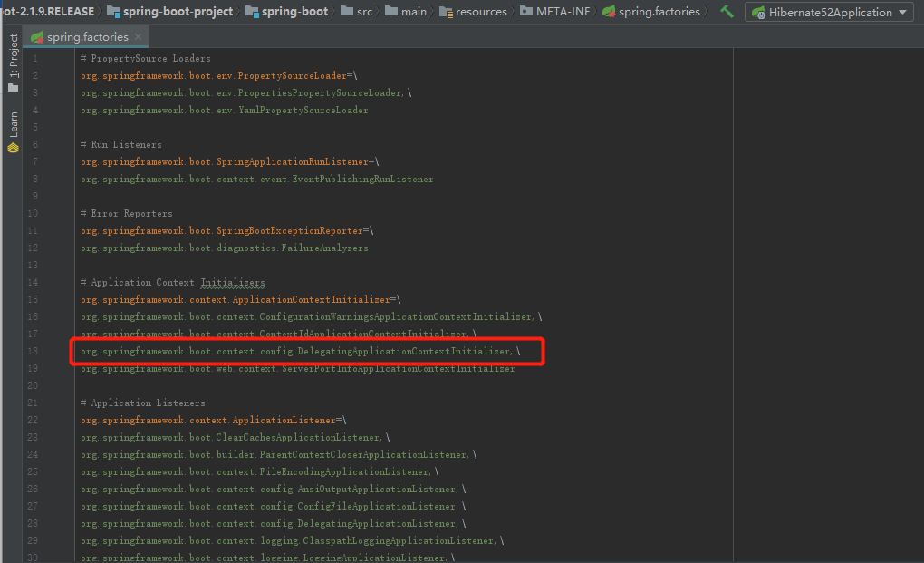Click the ConfigurationWarningsApplicationContextInitializer line
Viewport: 924px width, 563px height.
[x=311, y=316]
